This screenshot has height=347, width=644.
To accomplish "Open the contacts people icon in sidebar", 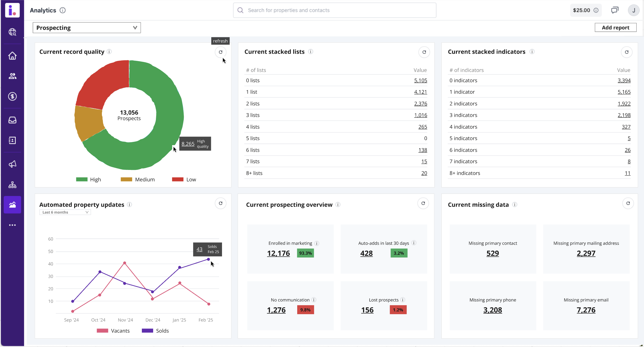I will (x=12, y=76).
